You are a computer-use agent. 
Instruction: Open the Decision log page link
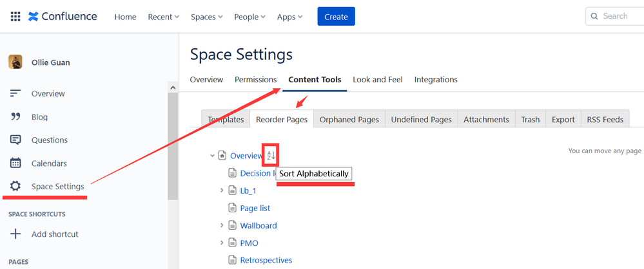tap(258, 173)
